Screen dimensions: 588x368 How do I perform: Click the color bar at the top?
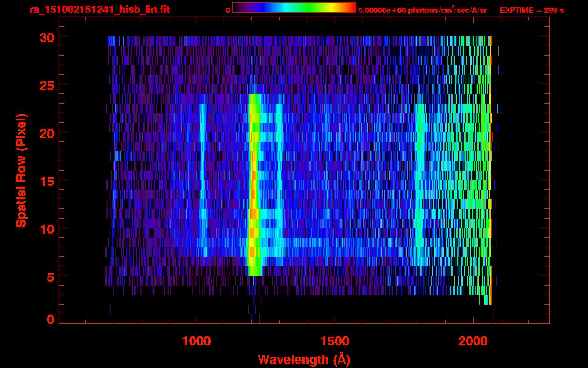(x=294, y=8)
